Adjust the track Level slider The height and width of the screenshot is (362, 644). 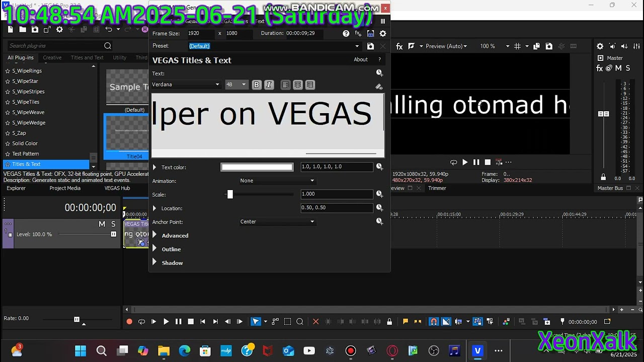tap(113, 234)
